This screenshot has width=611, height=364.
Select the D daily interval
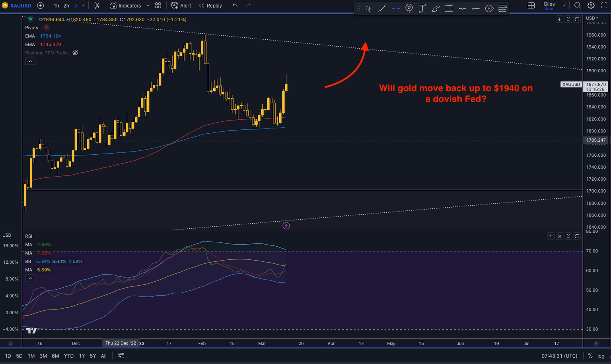point(75,6)
